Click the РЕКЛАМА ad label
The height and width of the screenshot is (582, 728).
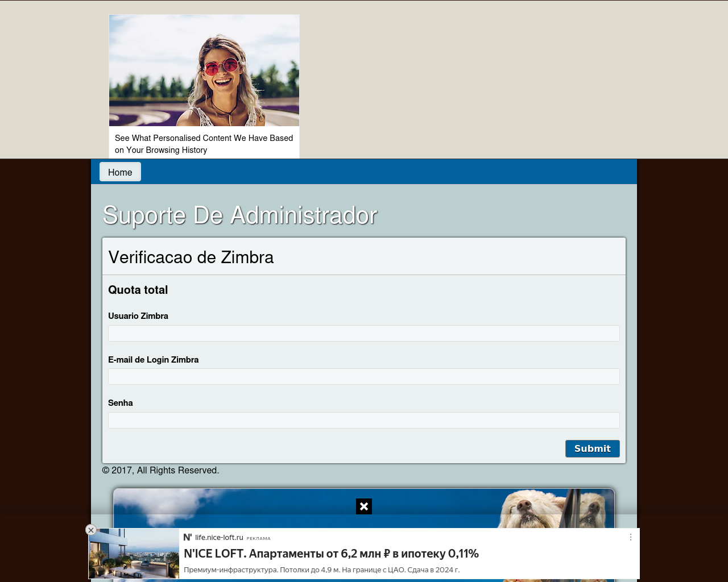pos(259,538)
